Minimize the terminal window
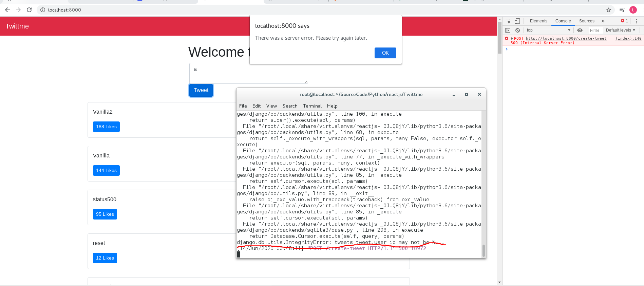The width and height of the screenshot is (644, 286). click(454, 95)
